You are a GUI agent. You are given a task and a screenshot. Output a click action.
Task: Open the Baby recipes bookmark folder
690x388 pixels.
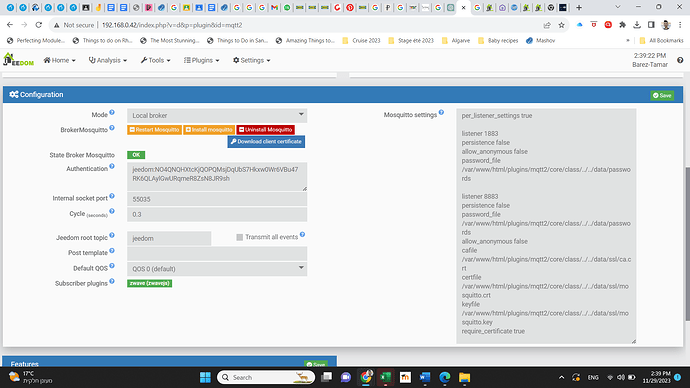click(498, 40)
